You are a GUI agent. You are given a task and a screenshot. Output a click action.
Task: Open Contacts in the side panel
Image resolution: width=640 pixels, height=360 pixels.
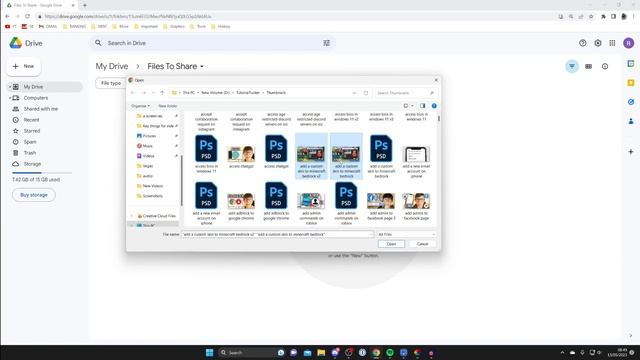tap(631, 121)
